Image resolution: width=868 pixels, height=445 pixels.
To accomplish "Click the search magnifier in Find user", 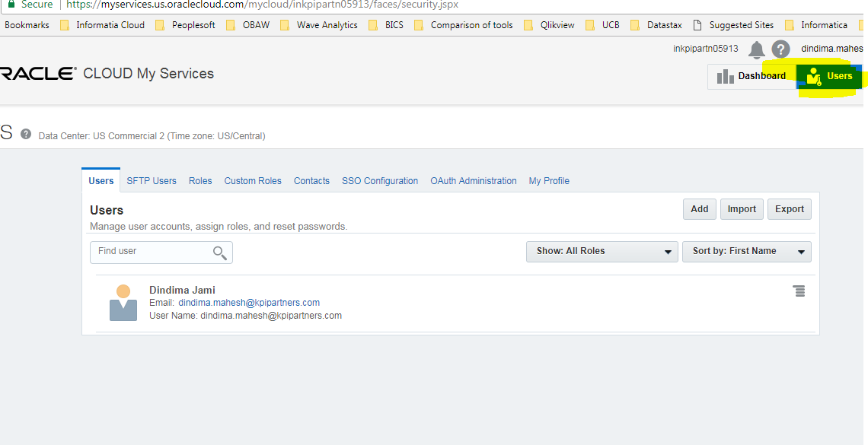I will pos(219,253).
